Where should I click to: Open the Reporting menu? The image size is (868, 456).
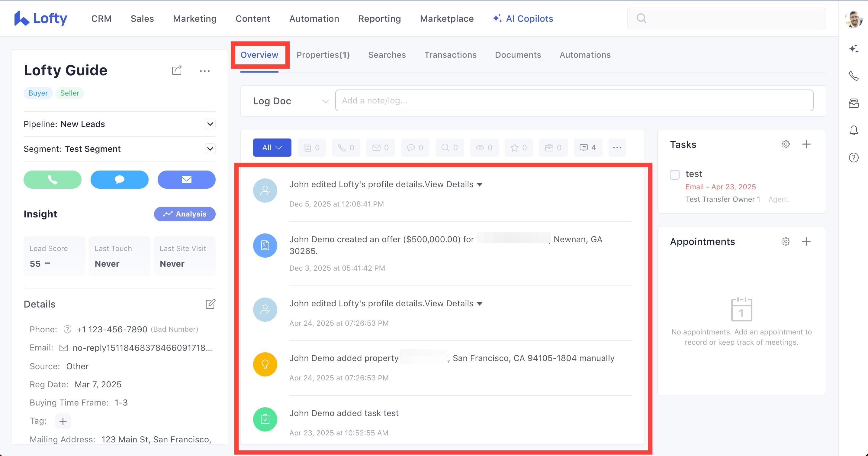click(379, 18)
